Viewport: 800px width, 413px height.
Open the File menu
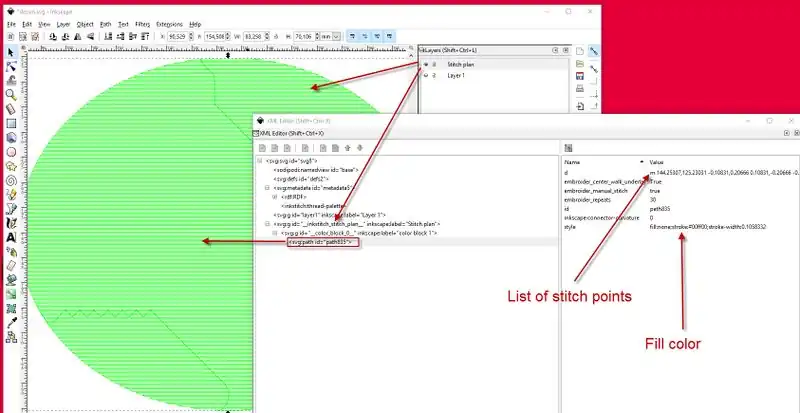click(x=11, y=24)
